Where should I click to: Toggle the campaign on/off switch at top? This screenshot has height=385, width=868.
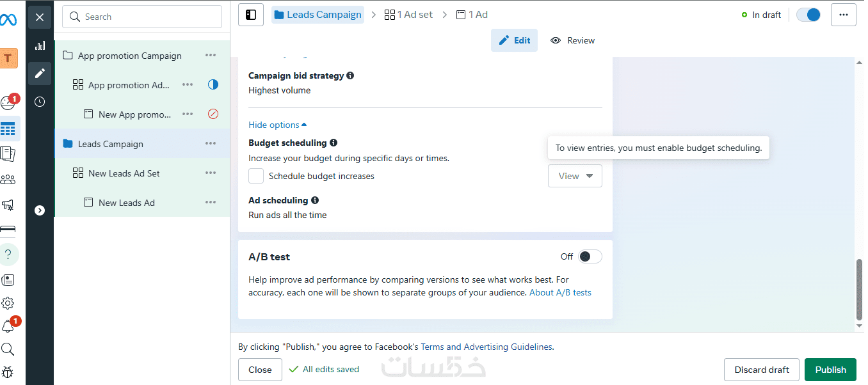pos(808,15)
